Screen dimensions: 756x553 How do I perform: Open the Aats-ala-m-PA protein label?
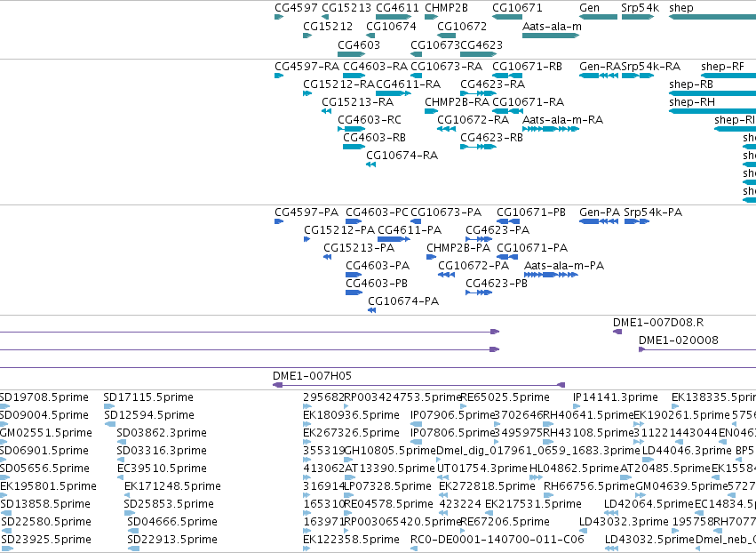(x=564, y=267)
